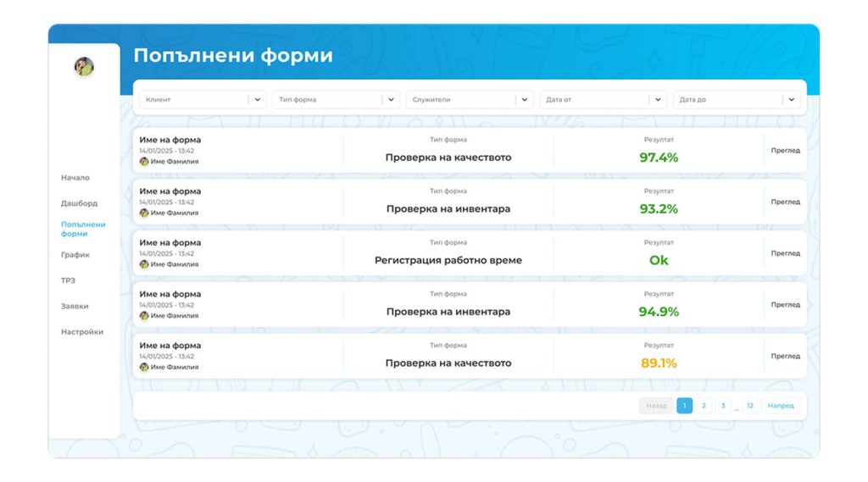Click the avatar beside Име Фамилия in 93.2% row
The image size is (868, 482).
144,213
